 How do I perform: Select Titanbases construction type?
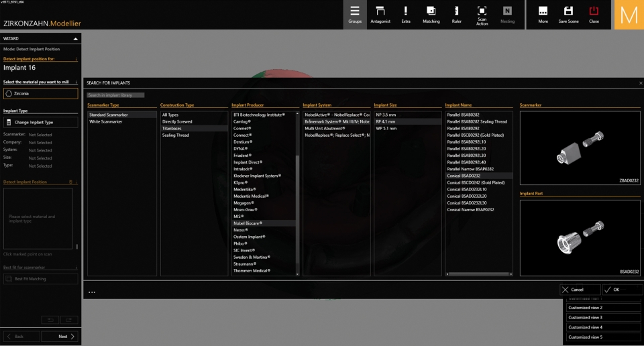194,129
